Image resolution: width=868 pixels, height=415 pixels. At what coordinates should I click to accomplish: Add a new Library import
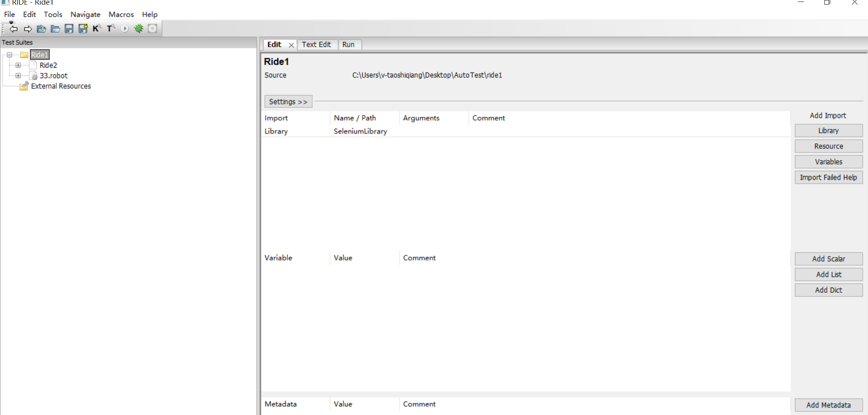coord(828,130)
